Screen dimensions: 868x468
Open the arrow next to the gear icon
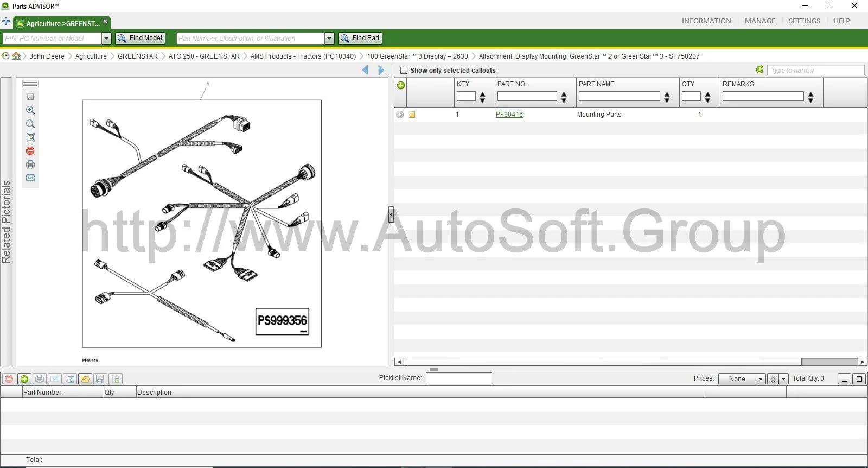[x=784, y=379]
